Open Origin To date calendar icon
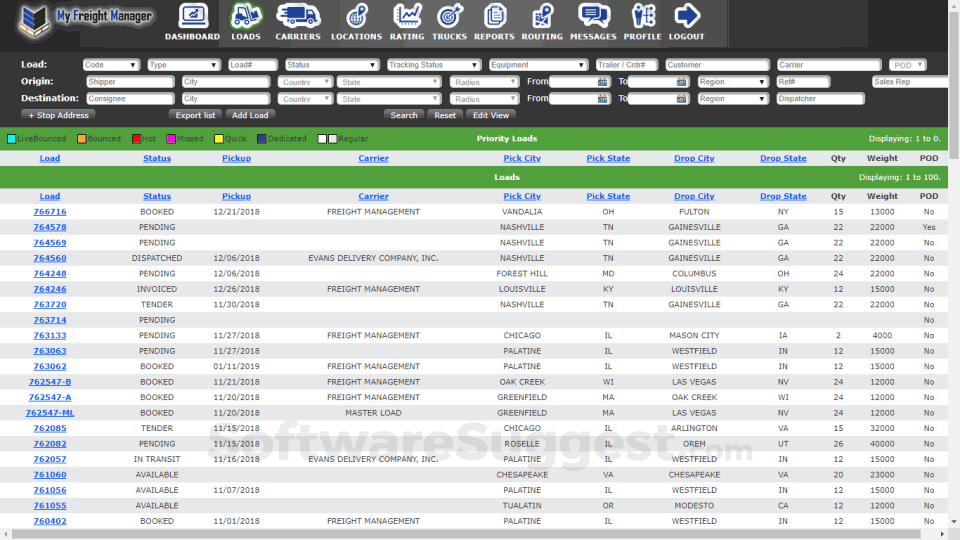Image resolution: width=960 pixels, height=540 pixels. (681, 81)
